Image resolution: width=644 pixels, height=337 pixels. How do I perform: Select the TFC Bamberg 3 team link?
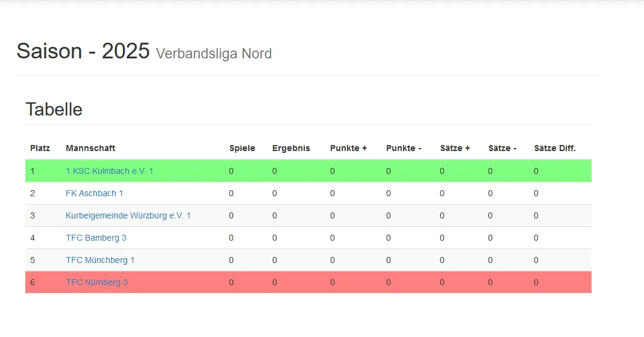pyautogui.click(x=96, y=238)
